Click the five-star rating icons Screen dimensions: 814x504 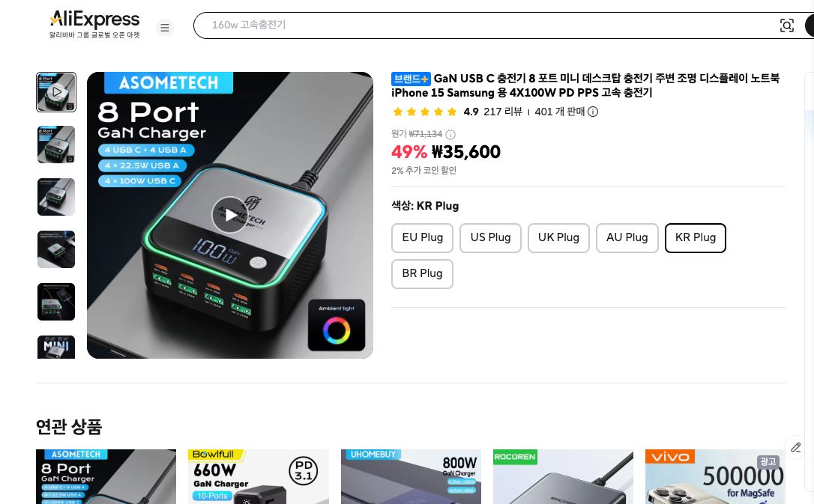tap(425, 112)
